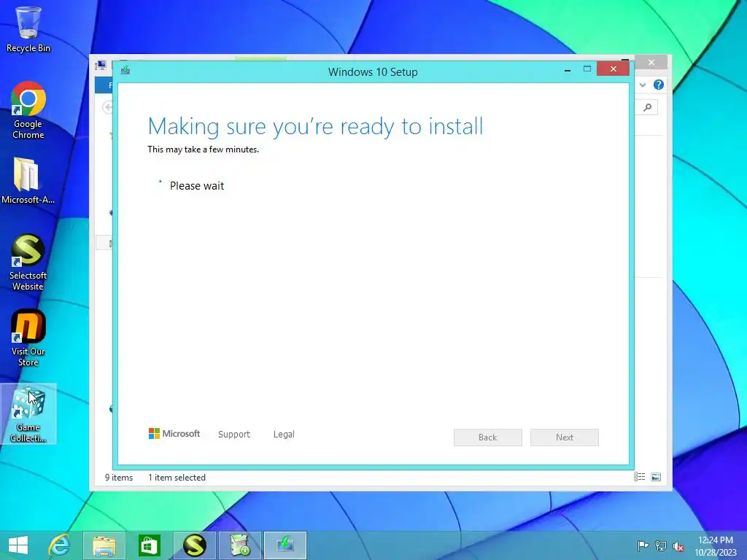
Task: Switch File Explorer to large icons view
Action: click(656, 477)
